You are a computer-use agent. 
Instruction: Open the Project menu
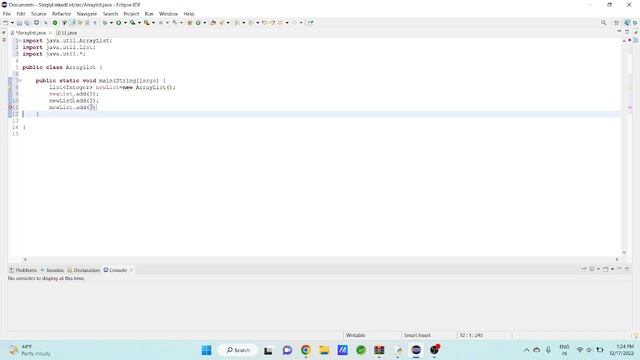[131, 14]
